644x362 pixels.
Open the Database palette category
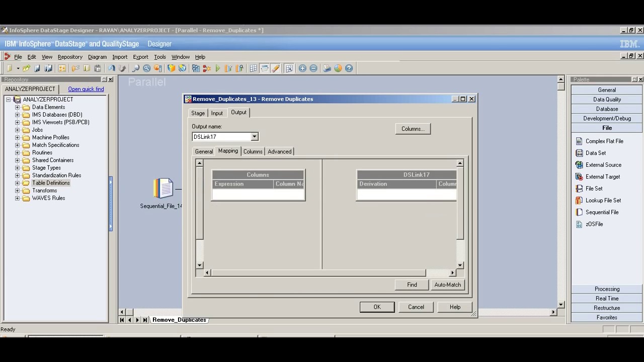pyautogui.click(x=607, y=109)
